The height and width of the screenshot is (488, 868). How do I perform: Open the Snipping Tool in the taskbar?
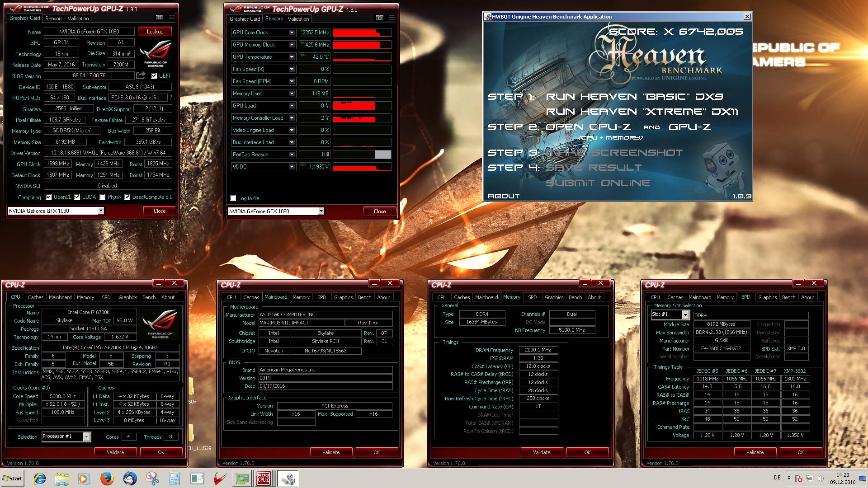152,479
